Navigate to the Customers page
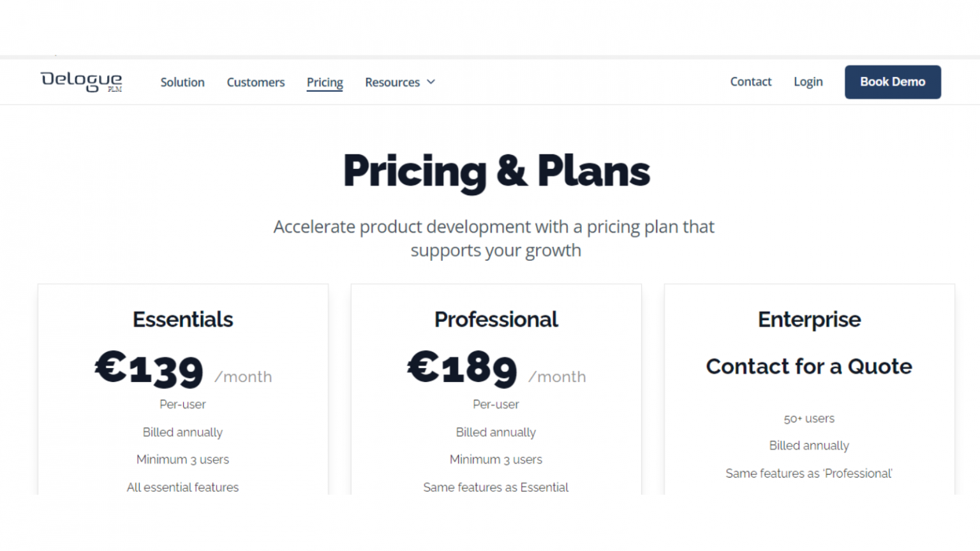The image size is (980, 551). [x=255, y=82]
